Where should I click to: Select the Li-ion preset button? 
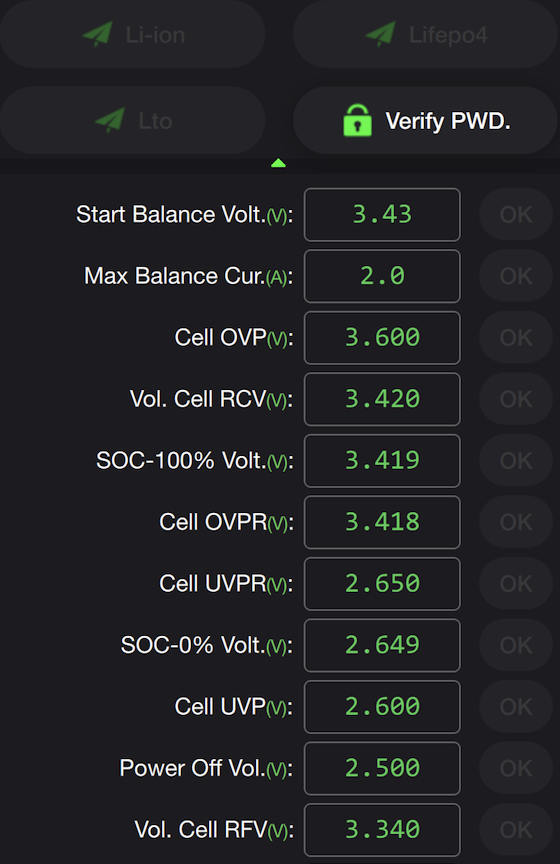(132, 34)
